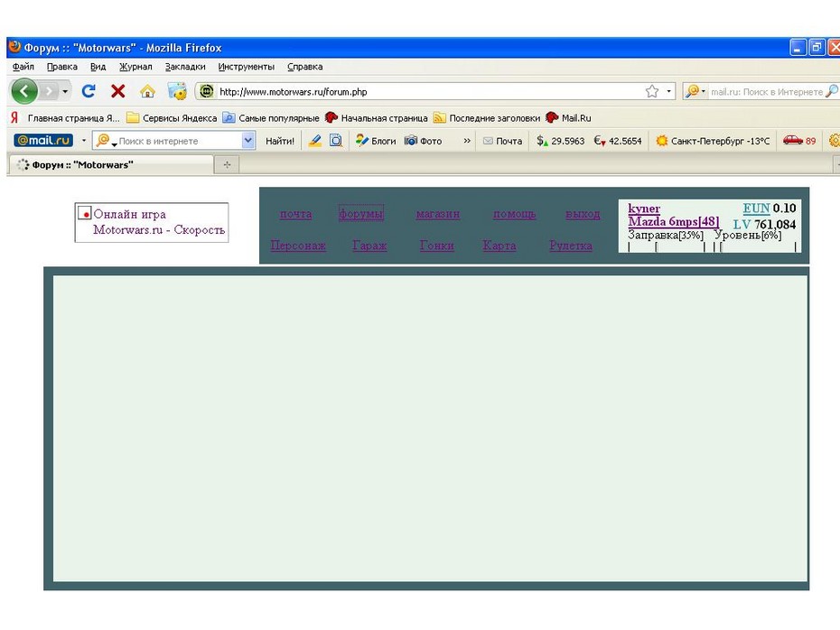Click Санкт-Петербург weather indicator
The image size is (840, 630).
pos(713,141)
